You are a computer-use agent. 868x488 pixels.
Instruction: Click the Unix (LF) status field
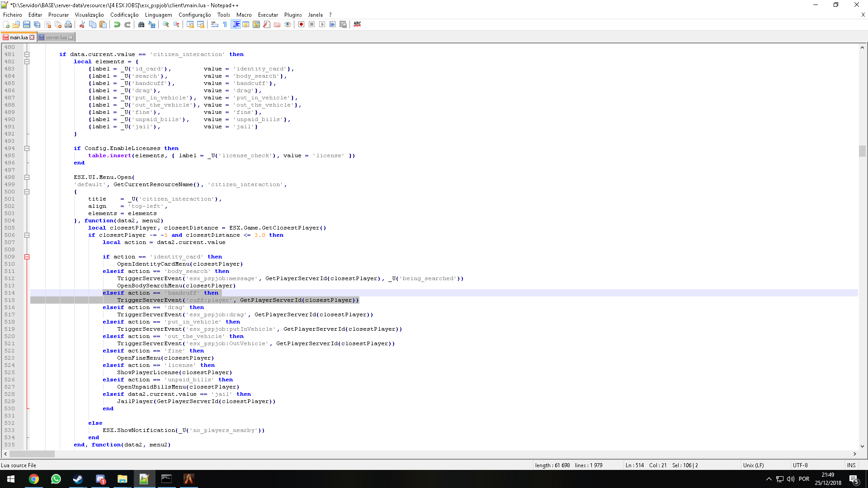(x=753, y=465)
